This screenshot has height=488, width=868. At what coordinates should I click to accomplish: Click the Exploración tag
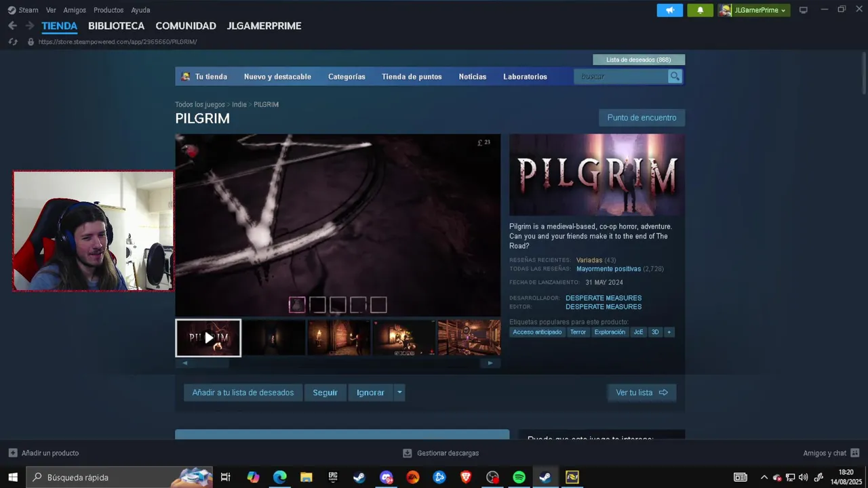coord(610,332)
